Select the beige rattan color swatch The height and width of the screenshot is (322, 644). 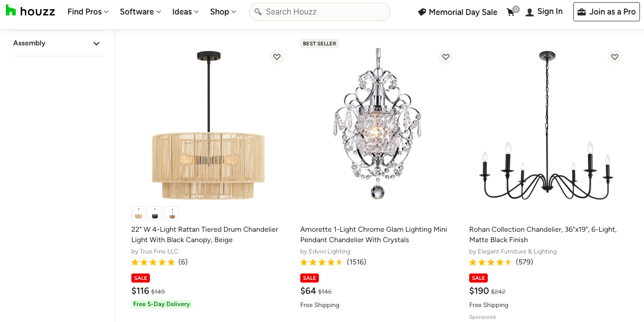point(139,214)
